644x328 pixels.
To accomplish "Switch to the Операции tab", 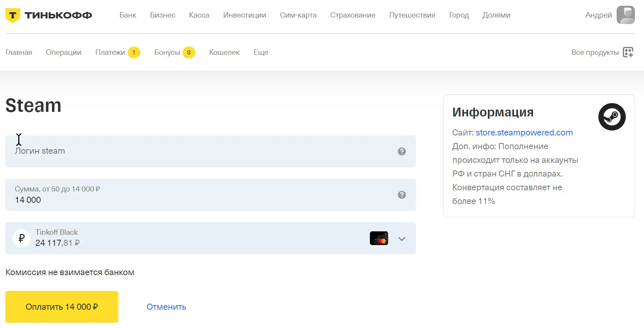I will [x=63, y=53].
